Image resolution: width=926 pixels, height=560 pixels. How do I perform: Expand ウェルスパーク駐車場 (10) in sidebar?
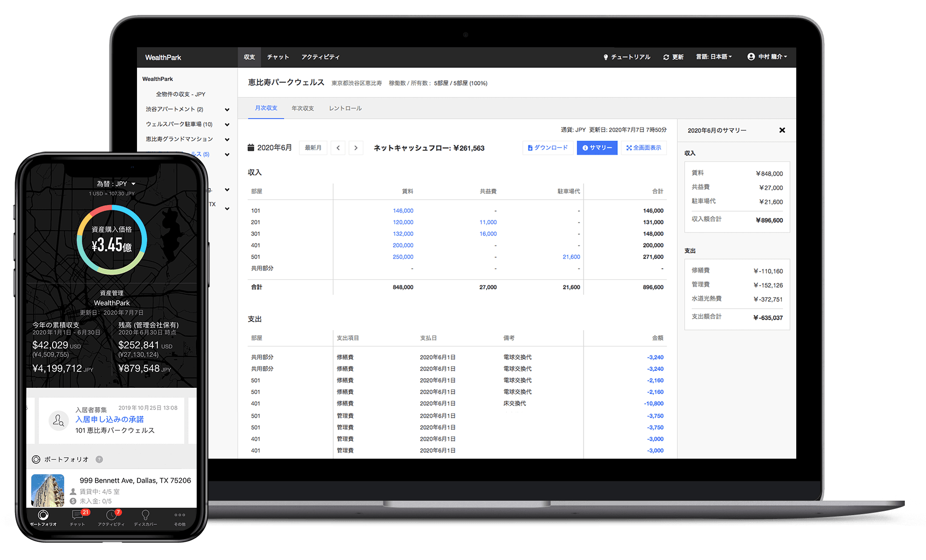(x=227, y=124)
